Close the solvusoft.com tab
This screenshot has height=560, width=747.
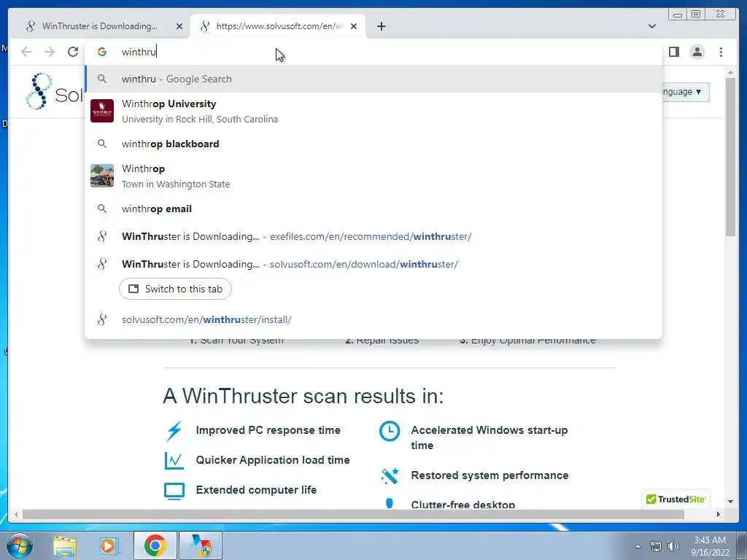354,26
